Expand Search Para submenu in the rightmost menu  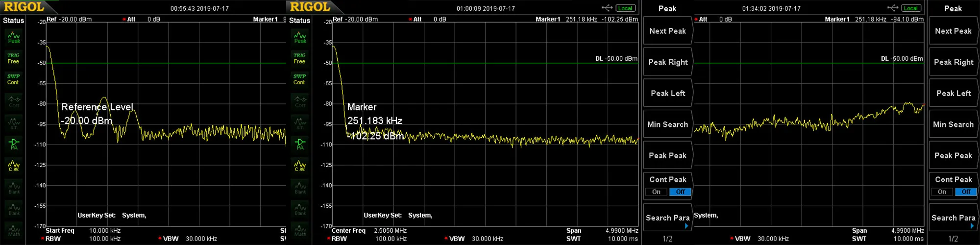pyautogui.click(x=953, y=218)
